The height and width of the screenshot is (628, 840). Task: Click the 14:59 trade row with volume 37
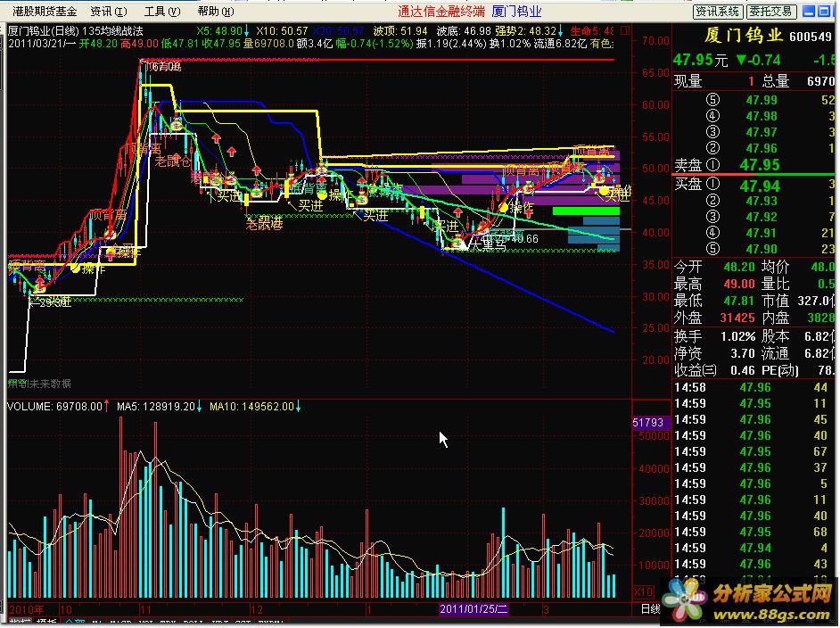tap(754, 467)
